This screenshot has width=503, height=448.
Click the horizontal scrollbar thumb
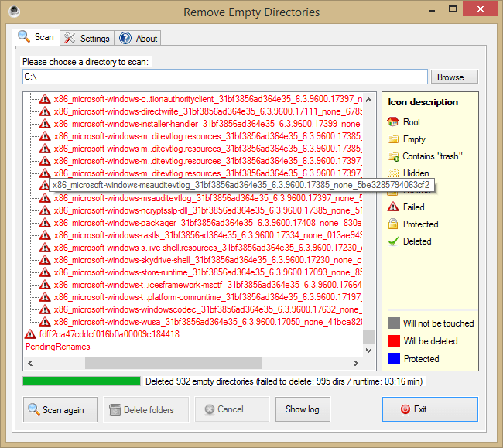173,364
